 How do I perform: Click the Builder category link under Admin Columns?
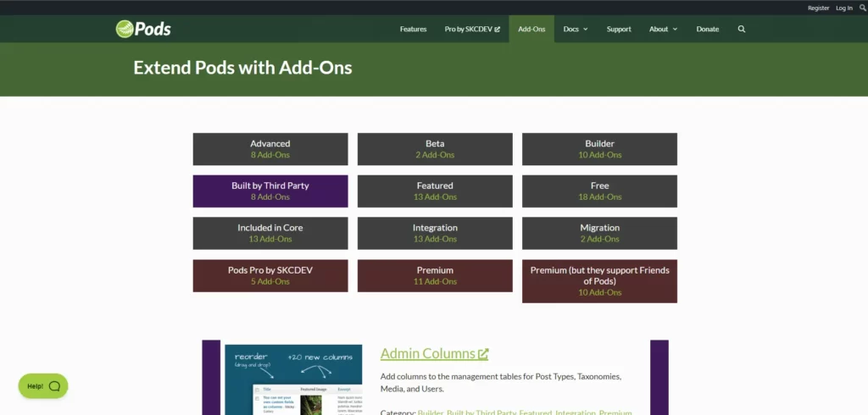[430, 412]
